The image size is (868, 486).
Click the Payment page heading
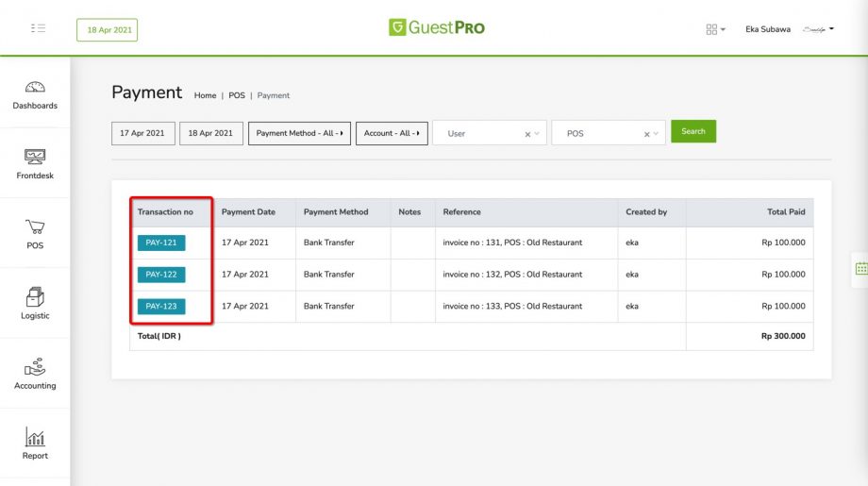click(x=146, y=92)
